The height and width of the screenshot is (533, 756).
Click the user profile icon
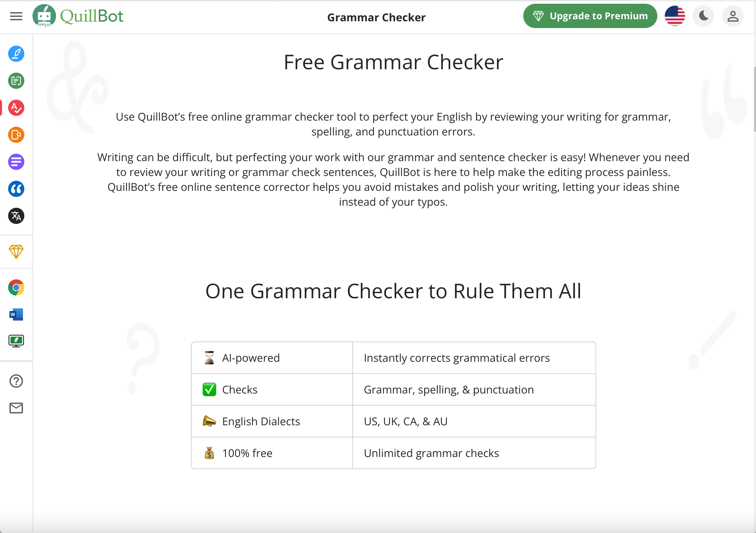pyautogui.click(x=732, y=16)
